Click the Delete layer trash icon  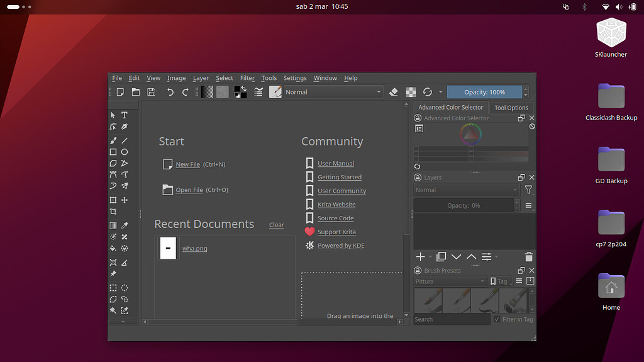click(x=528, y=257)
